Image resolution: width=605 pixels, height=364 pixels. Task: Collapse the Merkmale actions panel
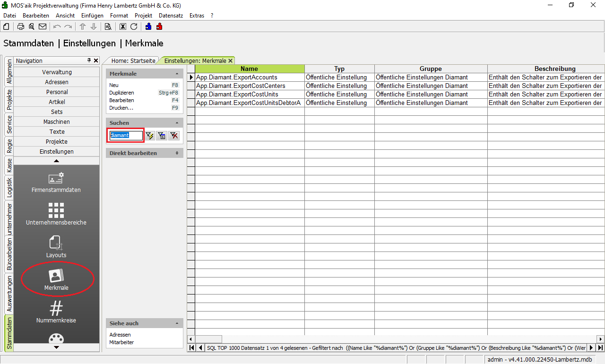(177, 74)
